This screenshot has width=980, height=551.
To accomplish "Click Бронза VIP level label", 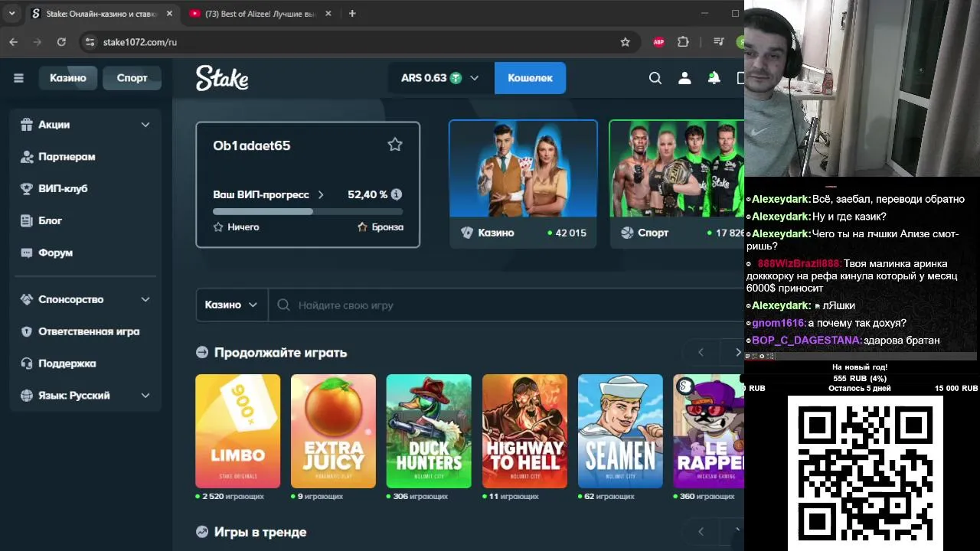I will (387, 227).
